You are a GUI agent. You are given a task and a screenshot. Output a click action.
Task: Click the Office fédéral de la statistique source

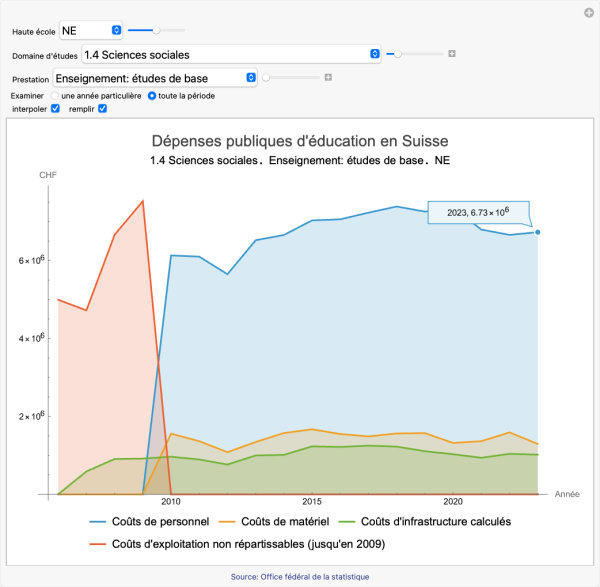299,576
